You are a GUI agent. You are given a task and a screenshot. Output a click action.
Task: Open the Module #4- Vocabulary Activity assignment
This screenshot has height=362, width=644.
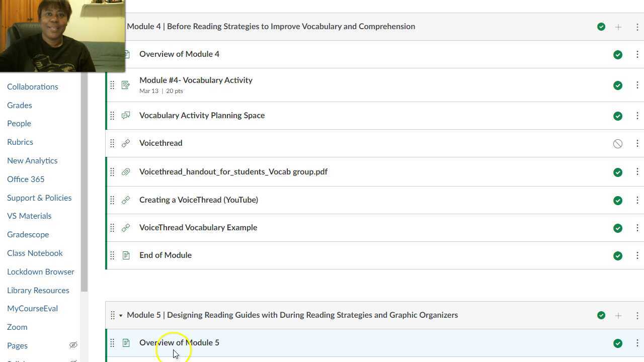(x=196, y=80)
